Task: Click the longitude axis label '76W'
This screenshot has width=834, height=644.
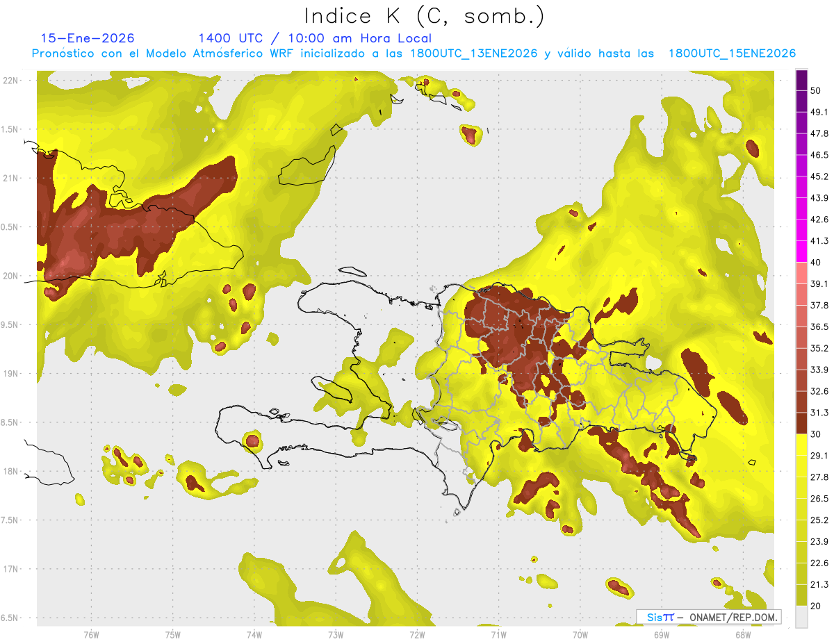Action: [x=91, y=635]
